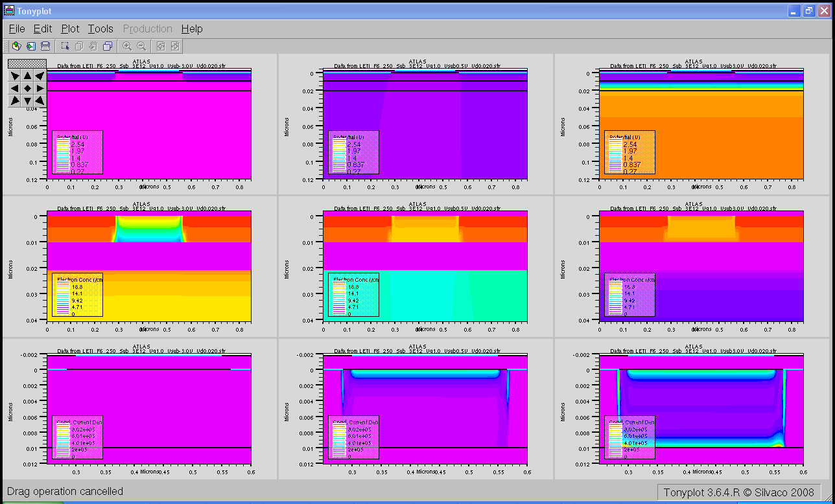The width and height of the screenshot is (835, 504).
Task: Click the Zoom out magnifier icon
Action: tap(141, 46)
